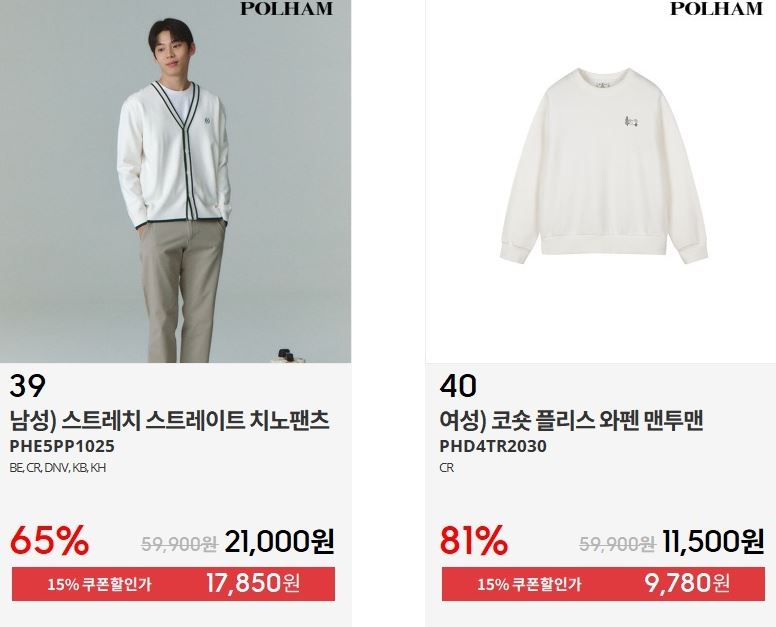Click ranking number 39
Image resolution: width=776 pixels, height=627 pixels.
[x=27, y=386]
